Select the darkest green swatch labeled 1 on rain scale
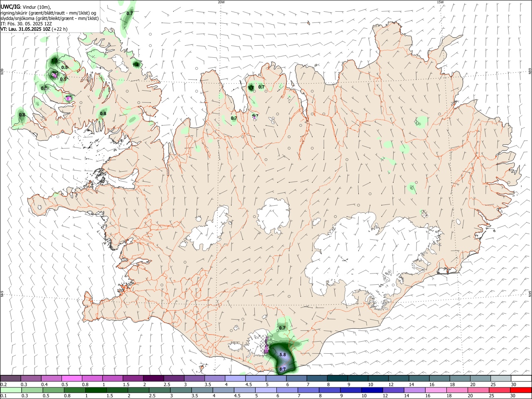Screen dimensions: 532x399 96,390
